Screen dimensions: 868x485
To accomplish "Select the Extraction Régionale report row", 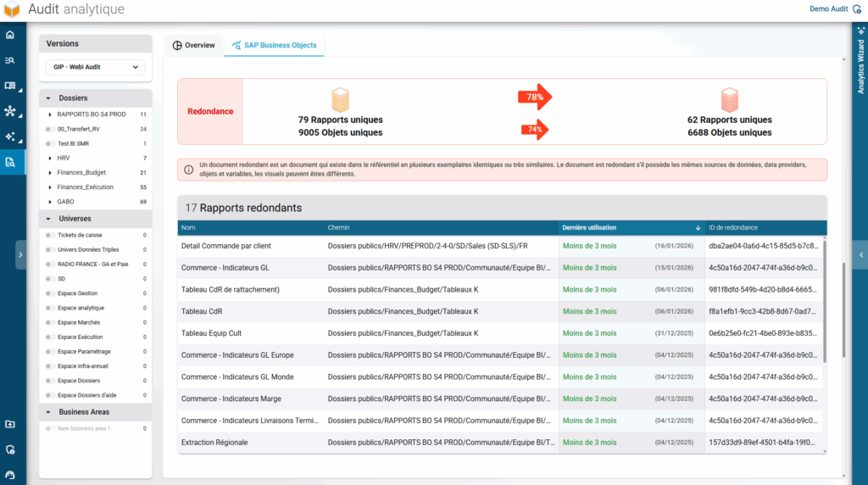I will [214, 442].
